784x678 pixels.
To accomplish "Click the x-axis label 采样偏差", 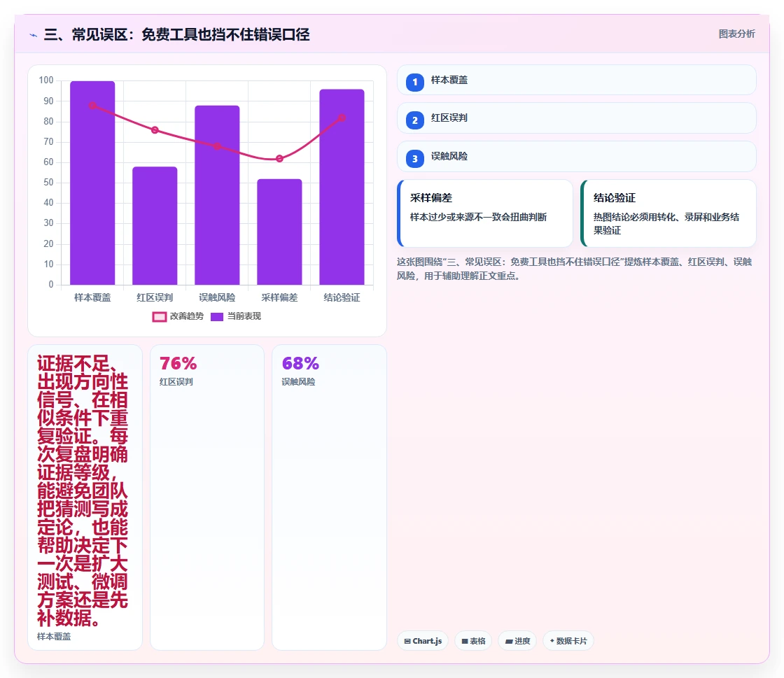I will pyautogui.click(x=279, y=298).
